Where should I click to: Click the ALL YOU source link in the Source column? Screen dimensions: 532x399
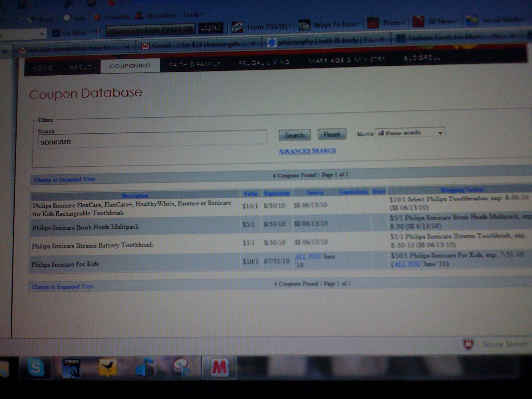[x=308, y=257]
